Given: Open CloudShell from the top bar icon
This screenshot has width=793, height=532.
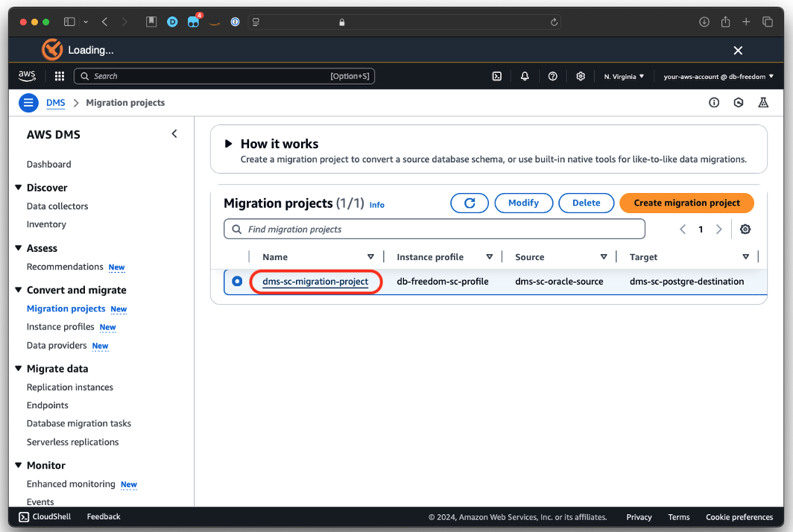Looking at the screenshot, I should click(x=496, y=76).
